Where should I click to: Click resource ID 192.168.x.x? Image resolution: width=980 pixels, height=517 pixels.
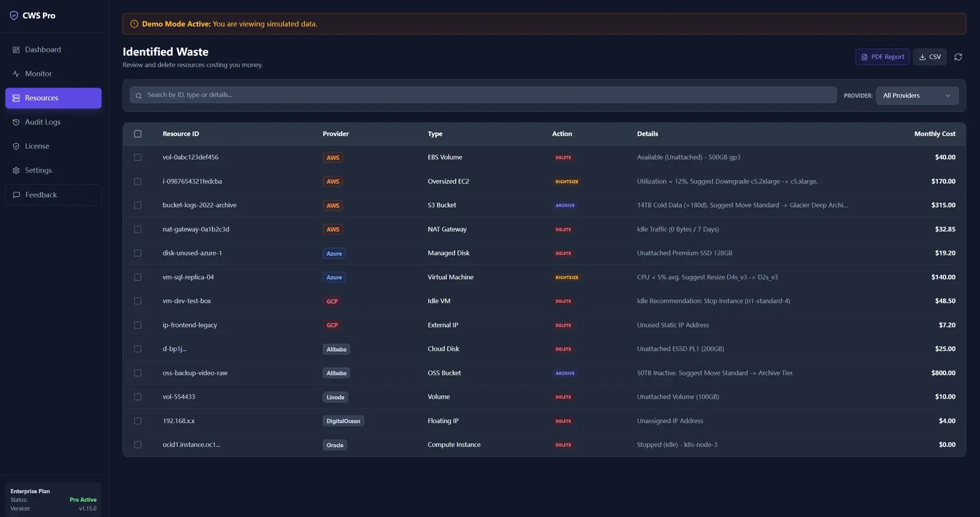pyautogui.click(x=179, y=421)
